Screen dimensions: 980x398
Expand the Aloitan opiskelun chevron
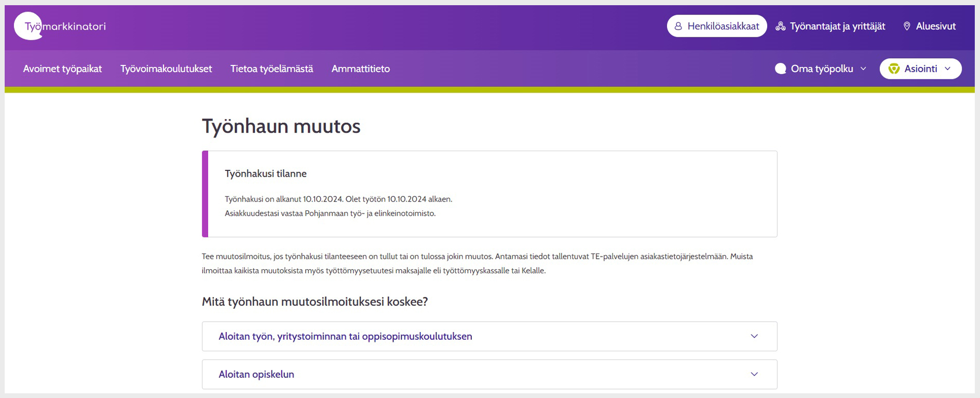754,374
